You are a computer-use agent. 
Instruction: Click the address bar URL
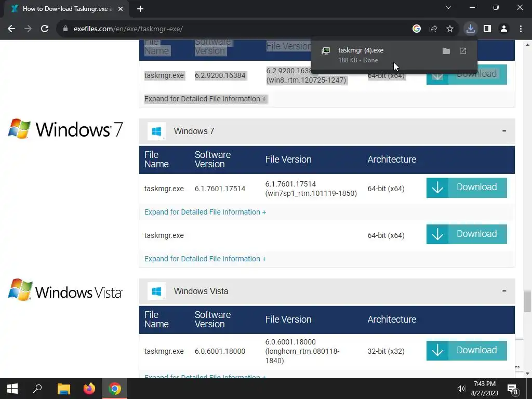128,29
